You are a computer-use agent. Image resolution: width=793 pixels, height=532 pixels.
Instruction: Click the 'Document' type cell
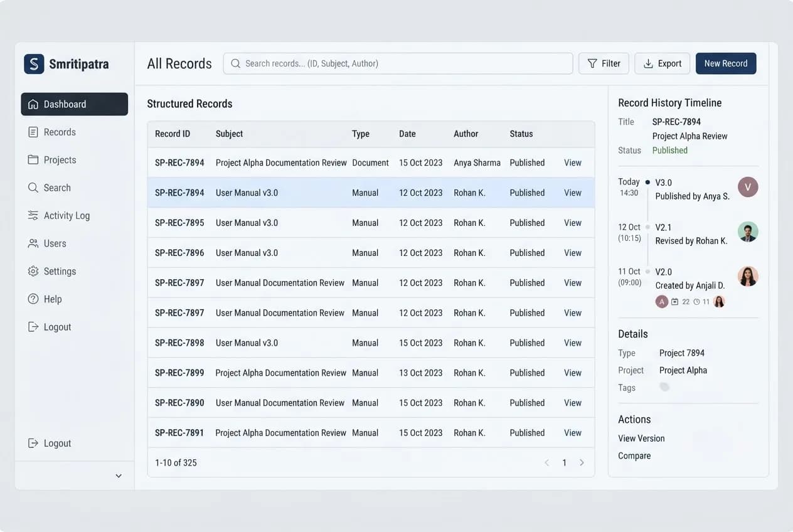pos(370,162)
